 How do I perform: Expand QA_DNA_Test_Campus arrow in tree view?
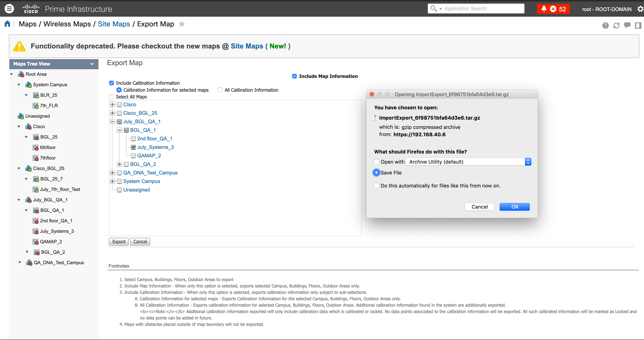click(x=20, y=262)
